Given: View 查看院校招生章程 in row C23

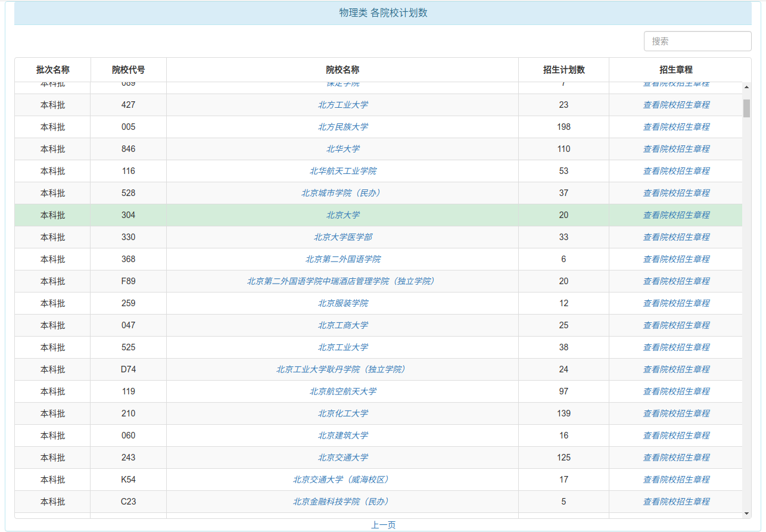Looking at the screenshot, I should click(x=676, y=502).
